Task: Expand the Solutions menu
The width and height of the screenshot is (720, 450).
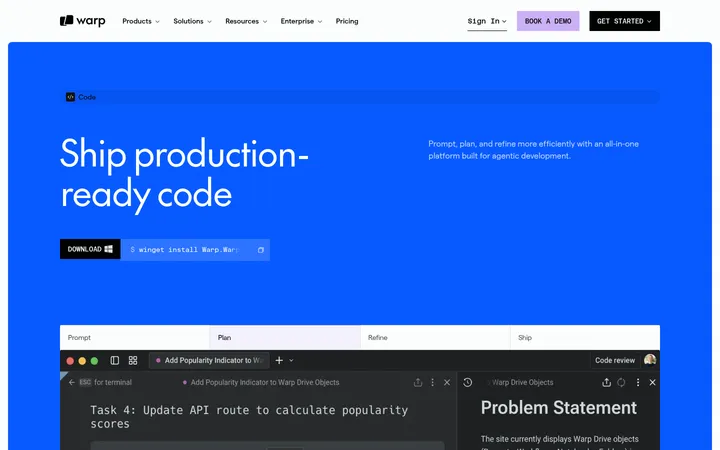Action: [x=192, y=21]
